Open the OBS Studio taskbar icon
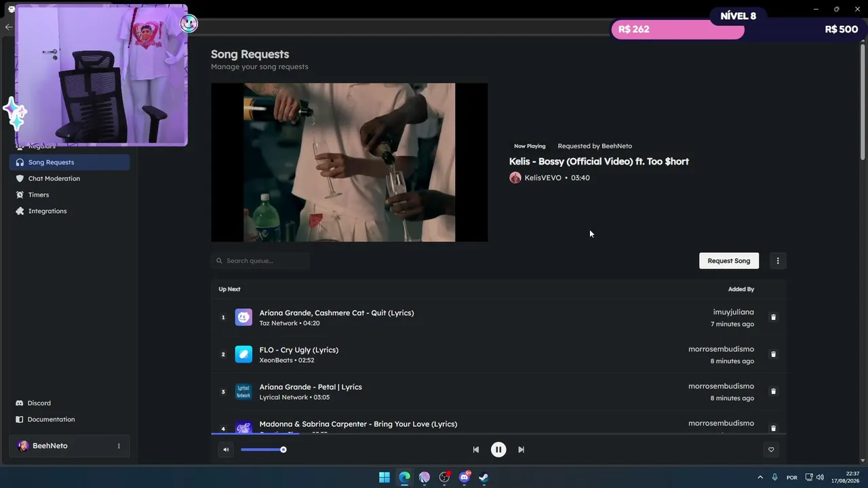 point(445,477)
